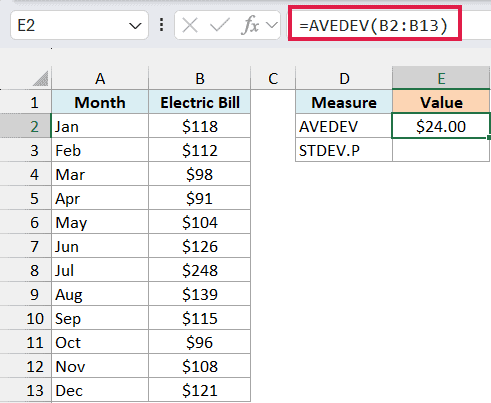Click the AVEDEV label cell

344,126
